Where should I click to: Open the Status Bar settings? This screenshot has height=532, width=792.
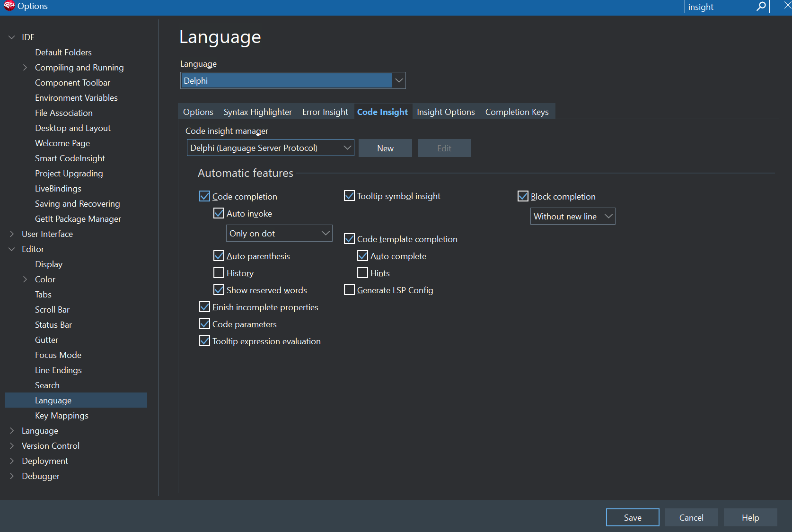point(53,325)
